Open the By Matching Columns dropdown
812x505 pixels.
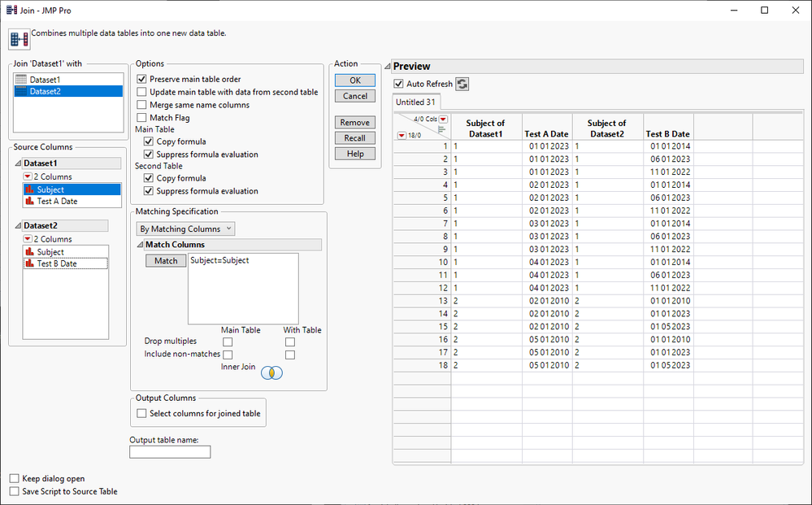[185, 229]
